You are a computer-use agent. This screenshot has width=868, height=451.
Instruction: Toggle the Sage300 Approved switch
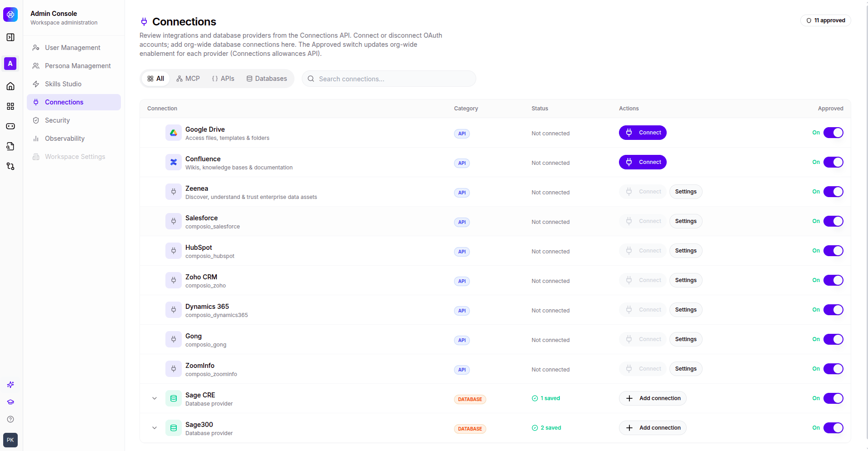pos(833,428)
